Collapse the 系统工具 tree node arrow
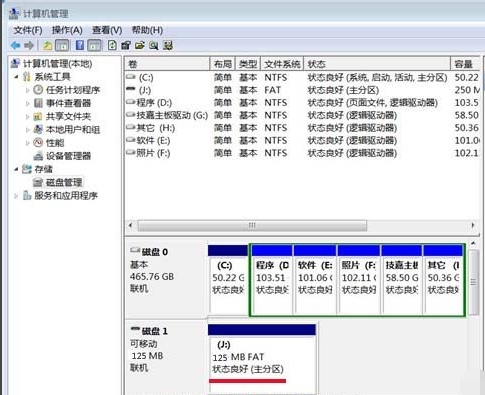This screenshot has width=485, height=395. [16, 77]
